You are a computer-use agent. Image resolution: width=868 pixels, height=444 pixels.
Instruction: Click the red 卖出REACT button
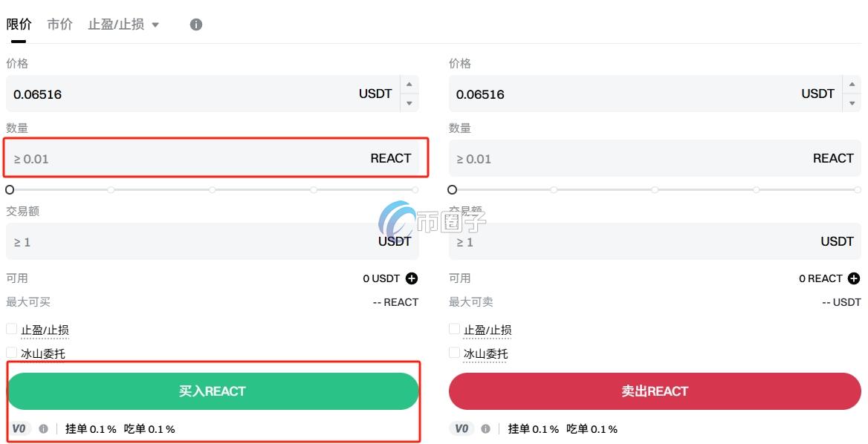point(655,391)
